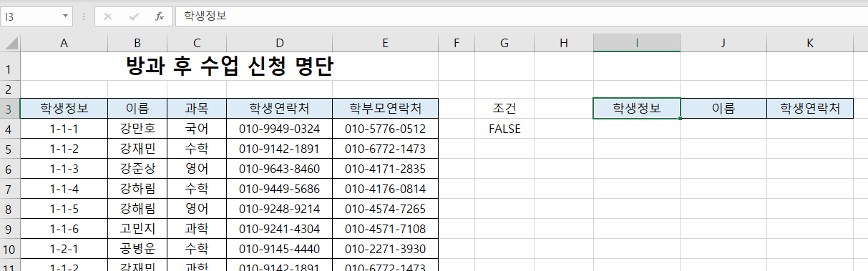868x271 pixels.
Task: Click parent phone number 010-5776-0512
Action: click(x=385, y=129)
